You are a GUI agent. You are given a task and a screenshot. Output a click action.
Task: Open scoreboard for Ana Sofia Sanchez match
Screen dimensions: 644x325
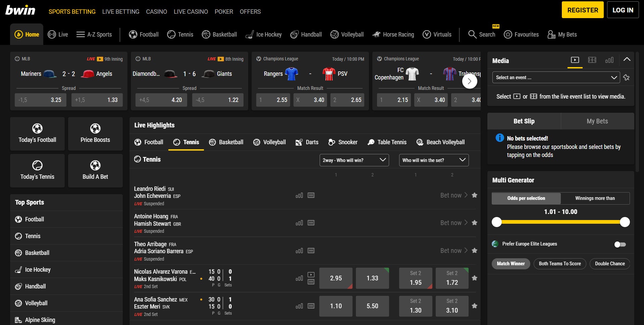(x=311, y=306)
